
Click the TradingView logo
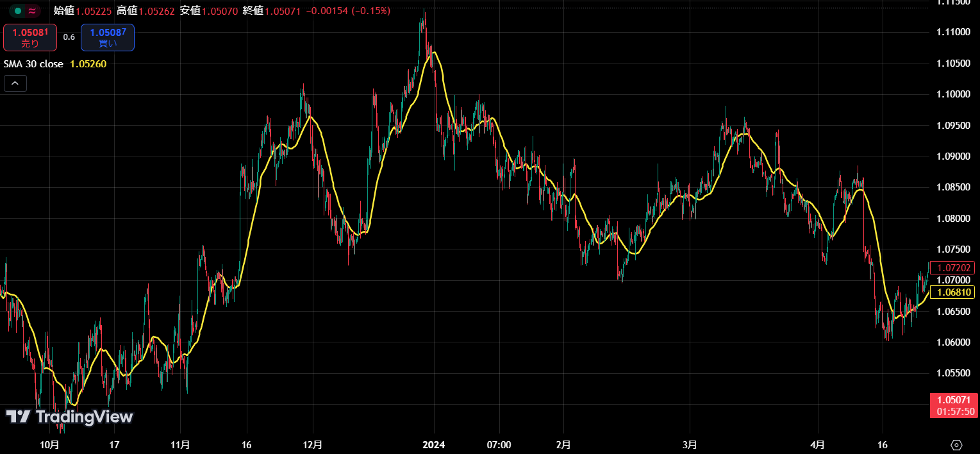point(70,417)
